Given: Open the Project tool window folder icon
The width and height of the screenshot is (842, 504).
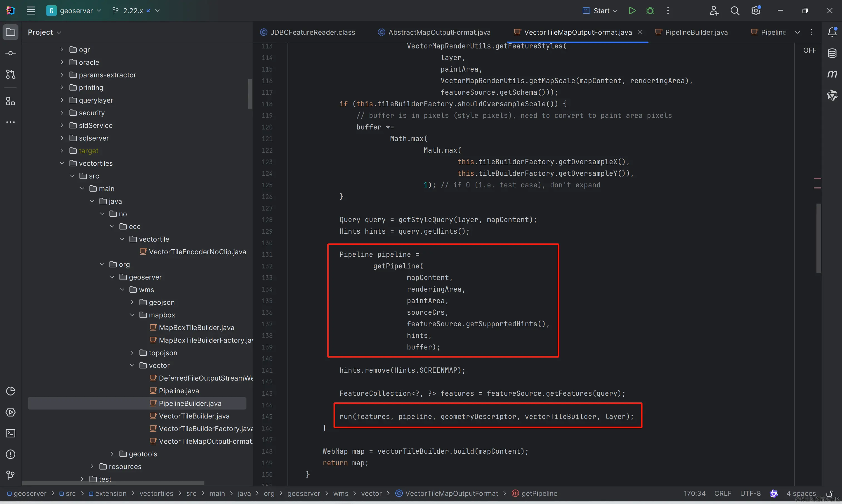Looking at the screenshot, I should click(x=11, y=32).
